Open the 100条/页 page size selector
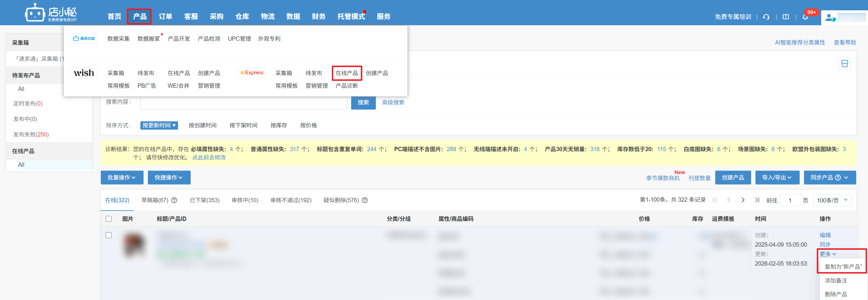The height and width of the screenshot is (300, 868). pyautogui.click(x=832, y=200)
